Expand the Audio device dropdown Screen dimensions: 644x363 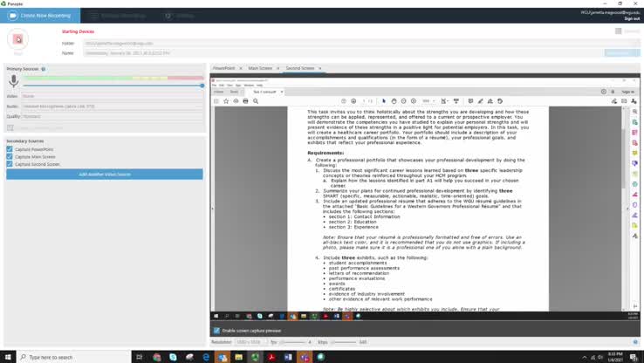click(x=112, y=106)
